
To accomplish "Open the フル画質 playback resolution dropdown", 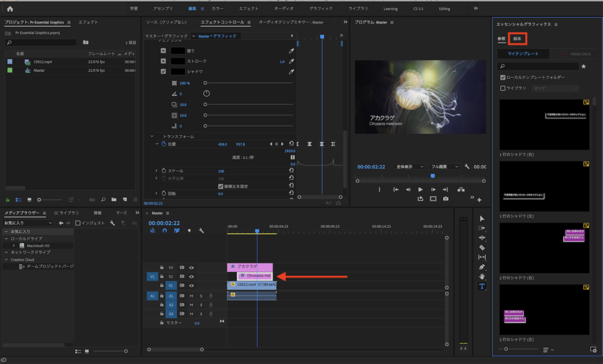I will point(443,167).
